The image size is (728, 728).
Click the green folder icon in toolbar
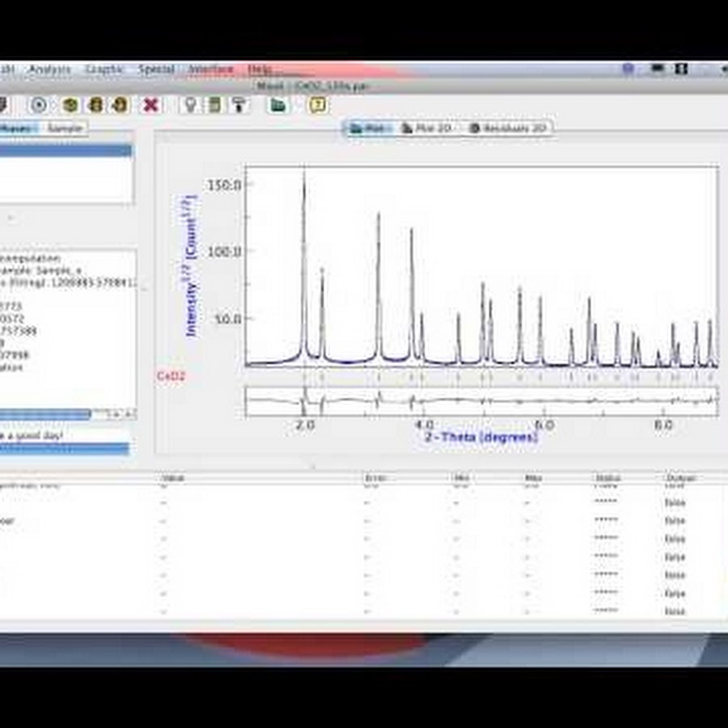pos(278,104)
